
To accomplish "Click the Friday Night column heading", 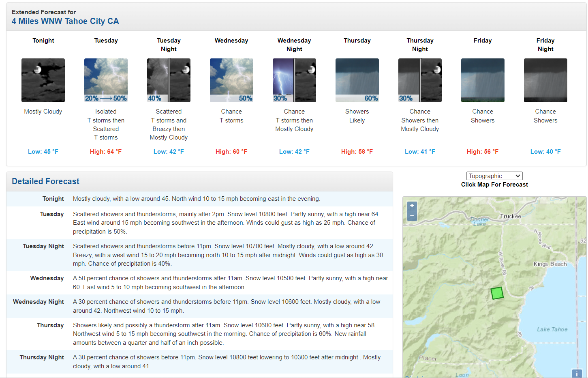I will [x=545, y=45].
